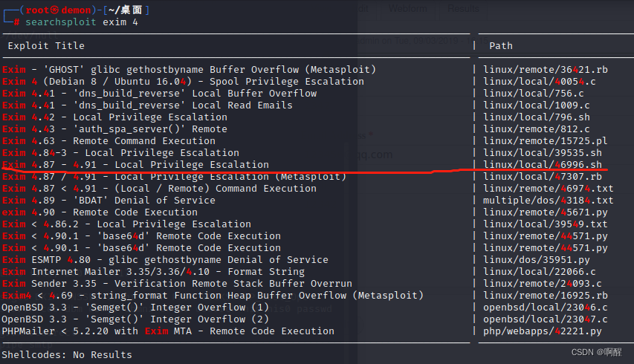
Task: Click the 'Path' column header
Action: (x=501, y=46)
